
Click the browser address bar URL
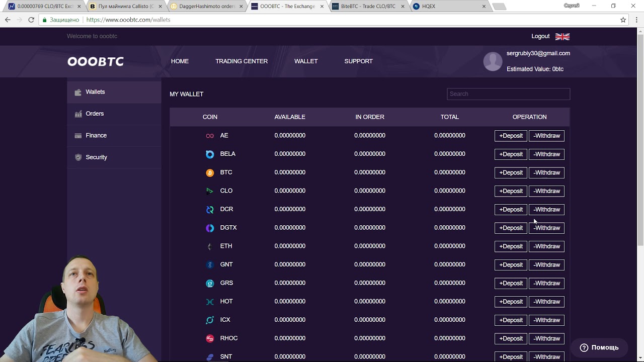pyautogui.click(x=128, y=20)
